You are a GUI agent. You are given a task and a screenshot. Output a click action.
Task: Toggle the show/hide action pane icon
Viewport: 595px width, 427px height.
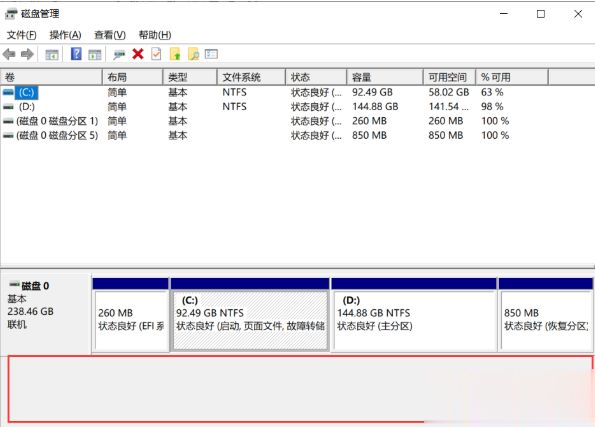point(94,55)
